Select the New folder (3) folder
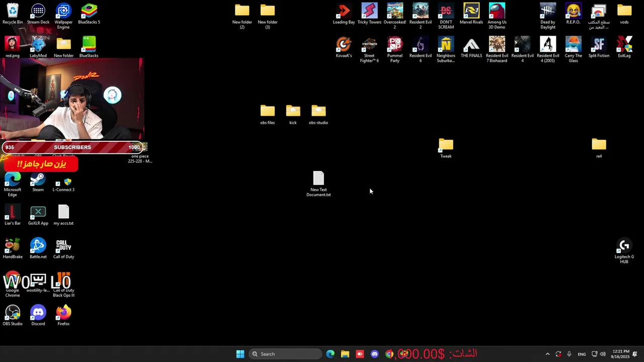The image size is (644, 362). tap(268, 16)
